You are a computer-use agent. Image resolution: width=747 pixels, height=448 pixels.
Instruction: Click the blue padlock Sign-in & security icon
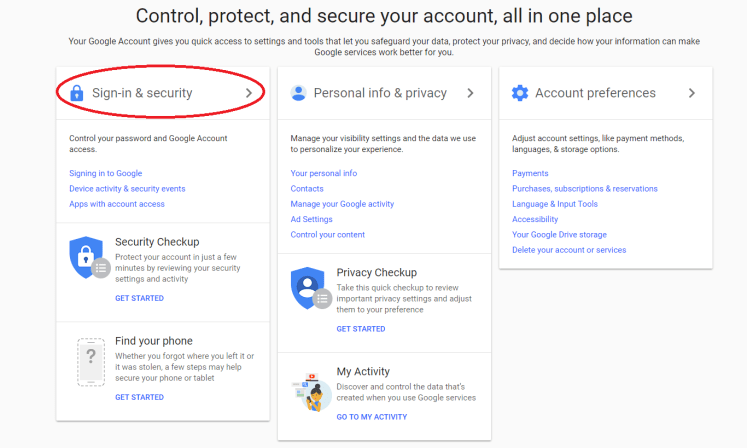pos(77,93)
